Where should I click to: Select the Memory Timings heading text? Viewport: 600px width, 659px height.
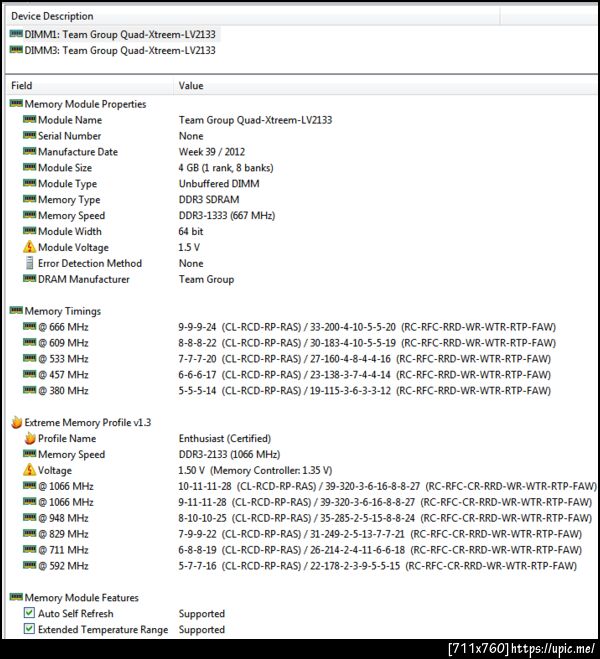pyautogui.click(x=63, y=311)
